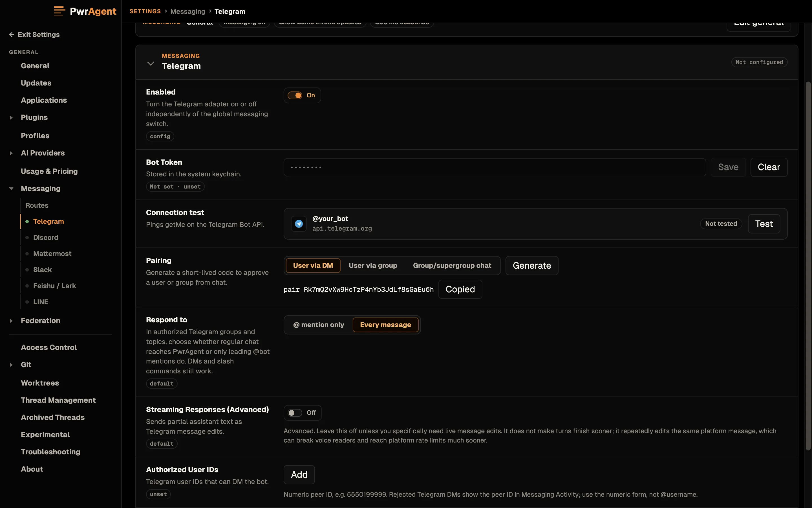This screenshot has width=812, height=508.
Task: Expand the Federation sidebar group
Action: coord(11,321)
